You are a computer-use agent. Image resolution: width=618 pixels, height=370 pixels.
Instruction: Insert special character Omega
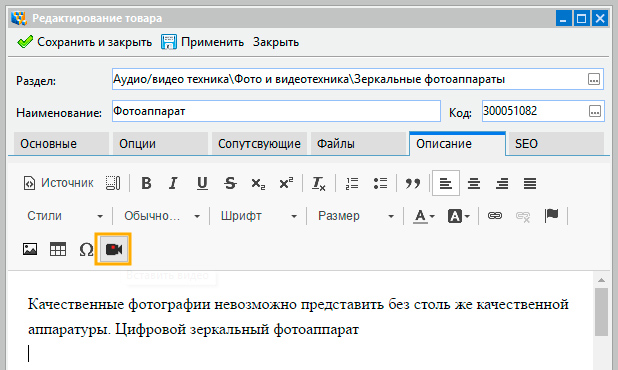(86, 249)
